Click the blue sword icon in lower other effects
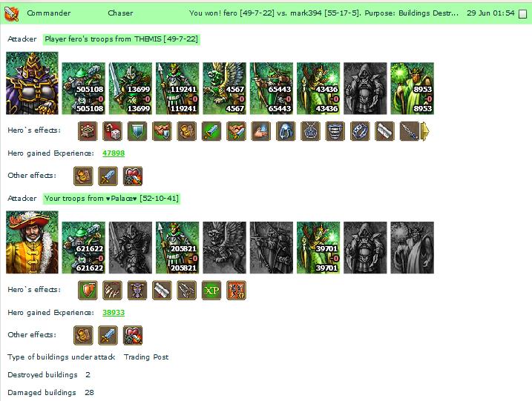532x401 pixels. 108,335
